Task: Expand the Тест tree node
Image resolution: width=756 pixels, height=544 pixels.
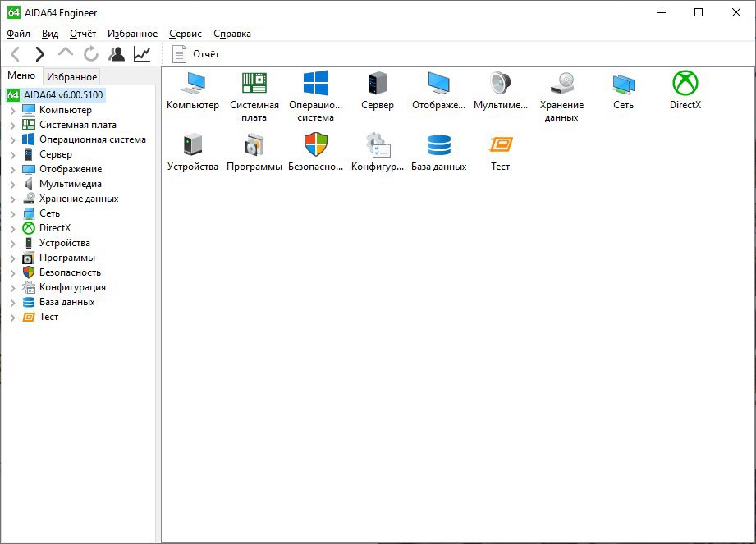Action: 13,317
